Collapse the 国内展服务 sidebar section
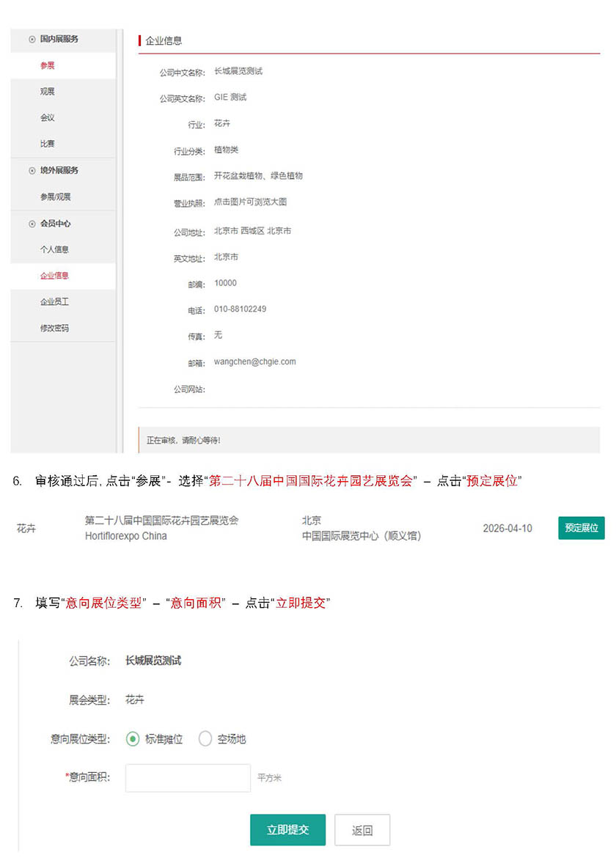 click(x=58, y=39)
